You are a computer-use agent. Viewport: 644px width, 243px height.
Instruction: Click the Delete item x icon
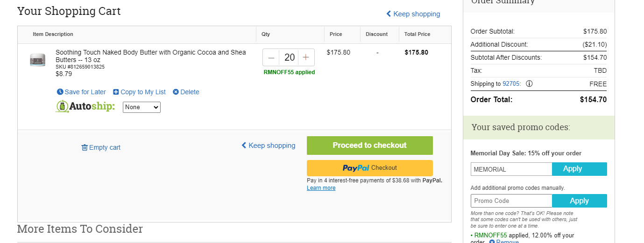click(x=176, y=92)
